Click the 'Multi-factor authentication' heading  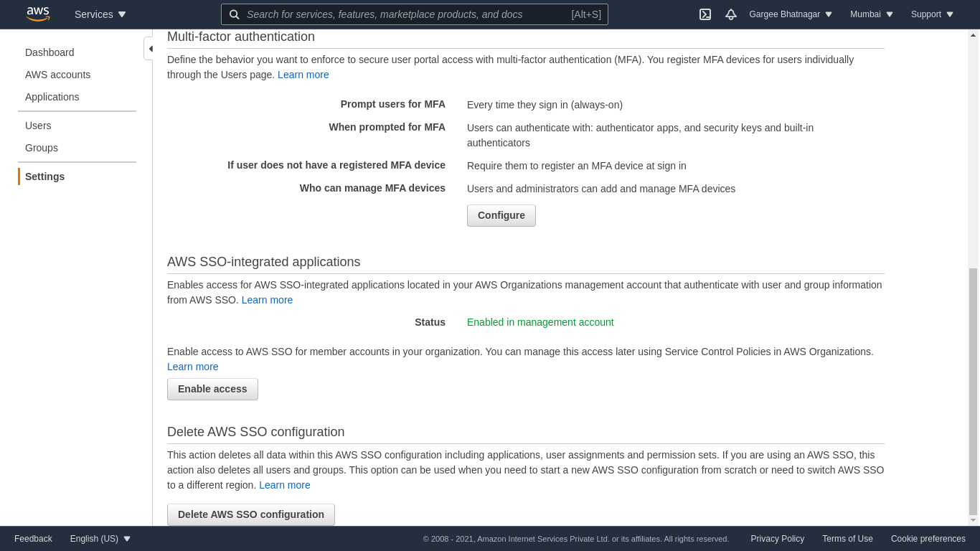(241, 37)
